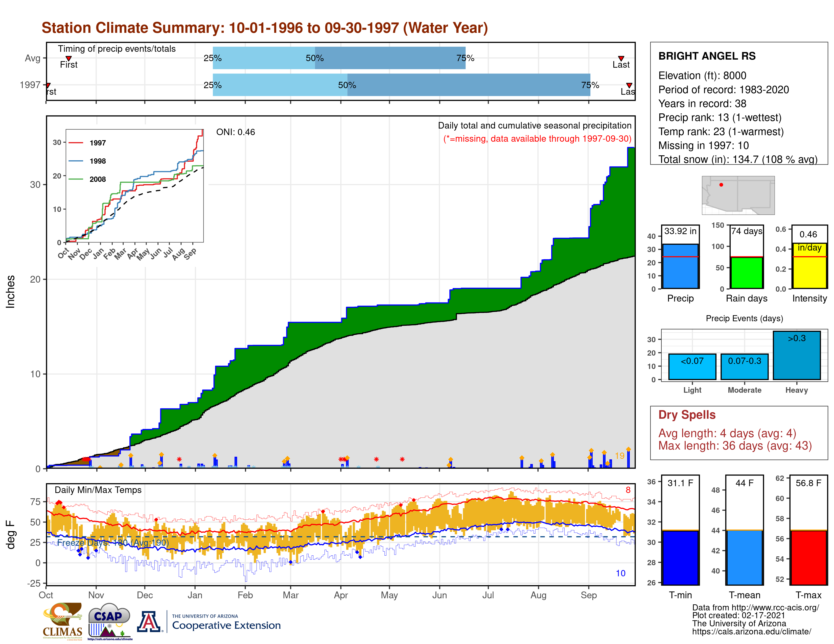The width and height of the screenshot is (834, 644).
Task: Click the red station dot on map
Action: 721,185
